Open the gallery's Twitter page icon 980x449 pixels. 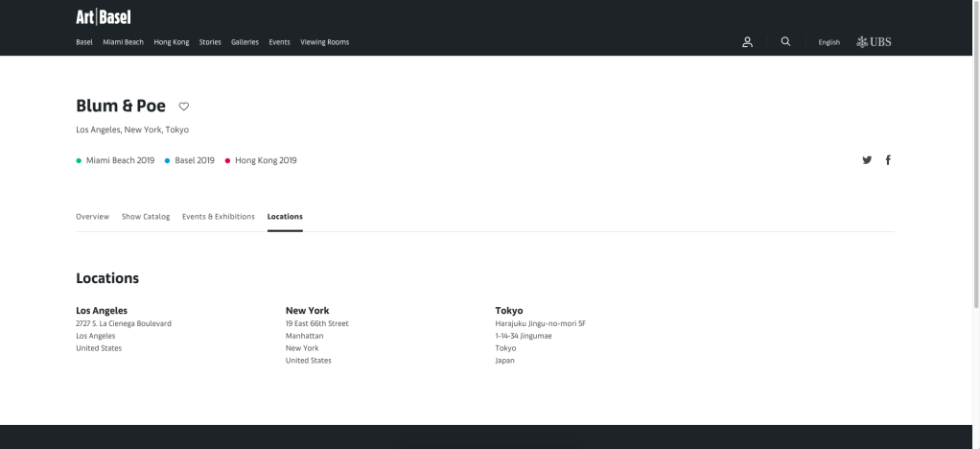[867, 160]
